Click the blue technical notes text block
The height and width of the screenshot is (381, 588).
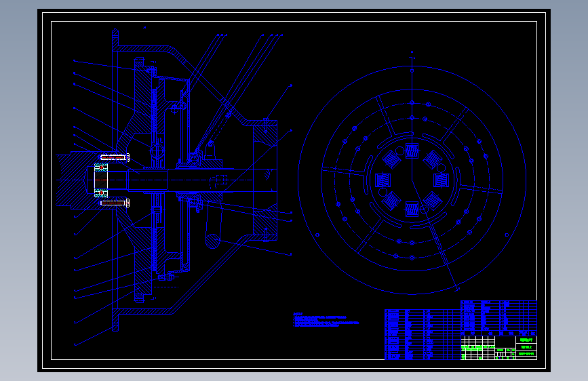coord(326,320)
